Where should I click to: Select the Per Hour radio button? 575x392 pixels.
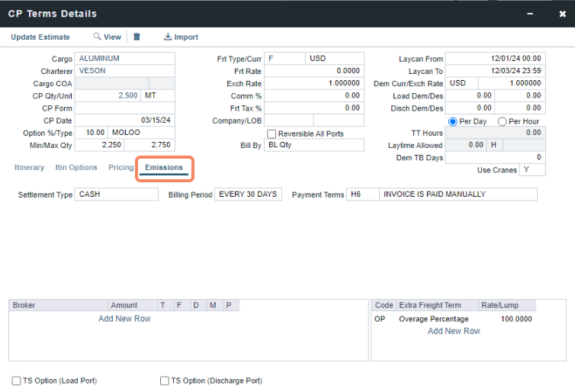(502, 122)
